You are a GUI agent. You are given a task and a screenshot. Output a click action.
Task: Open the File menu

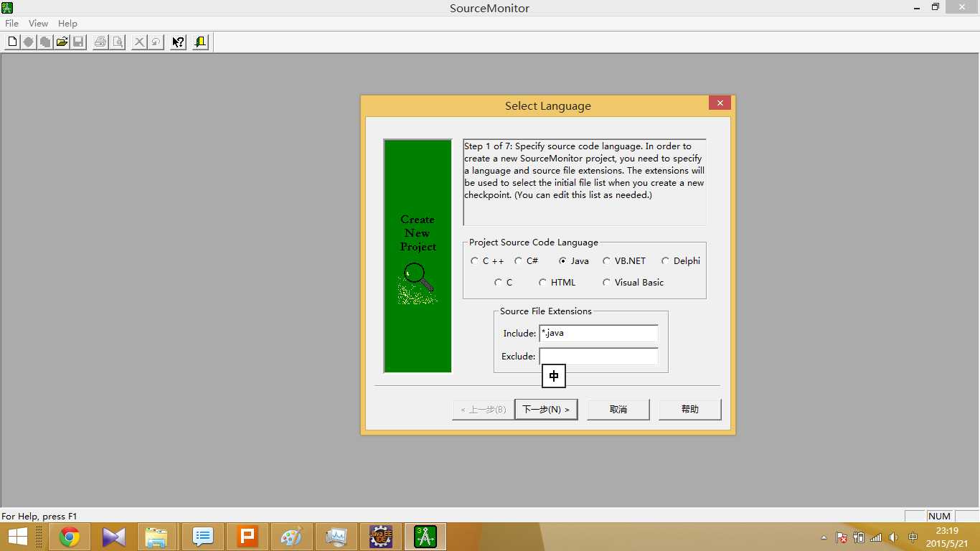click(x=11, y=24)
